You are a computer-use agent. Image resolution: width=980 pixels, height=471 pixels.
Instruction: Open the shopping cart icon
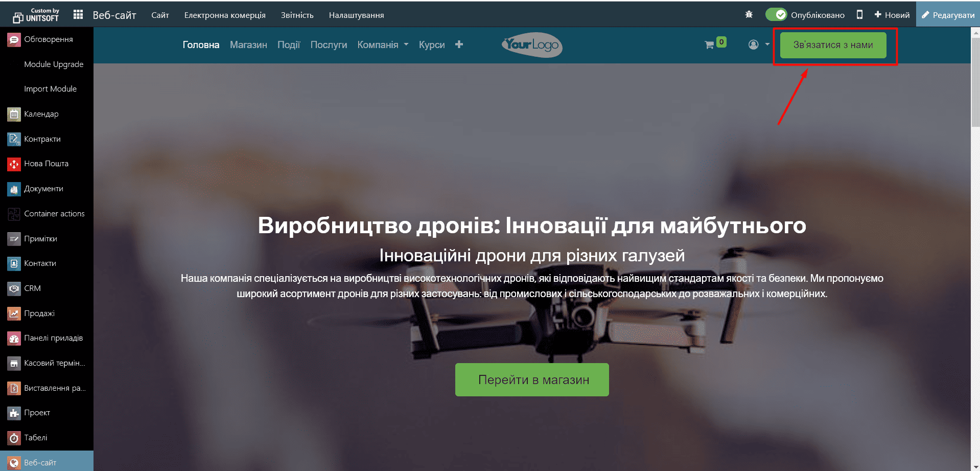[709, 45]
